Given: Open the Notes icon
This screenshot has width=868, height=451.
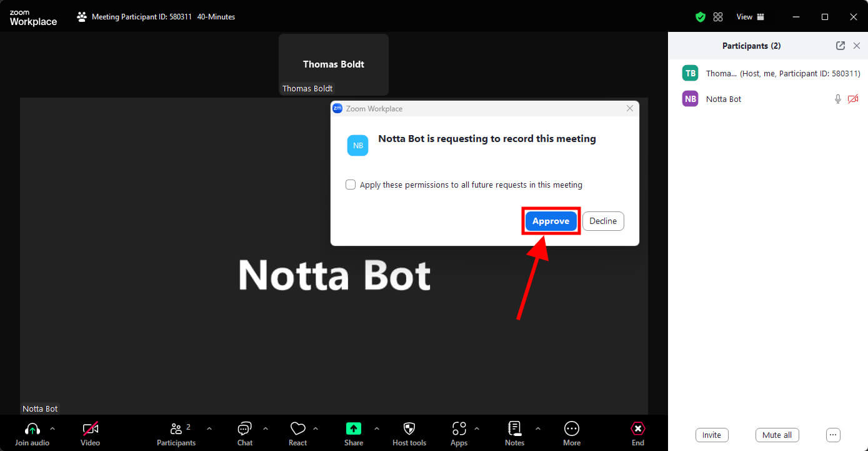Looking at the screenshot, I should [x=514, y=429].
